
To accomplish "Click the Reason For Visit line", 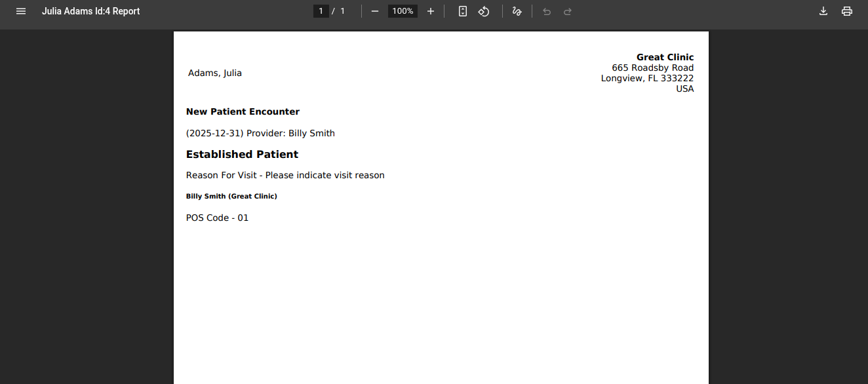I will click(285, 175).
